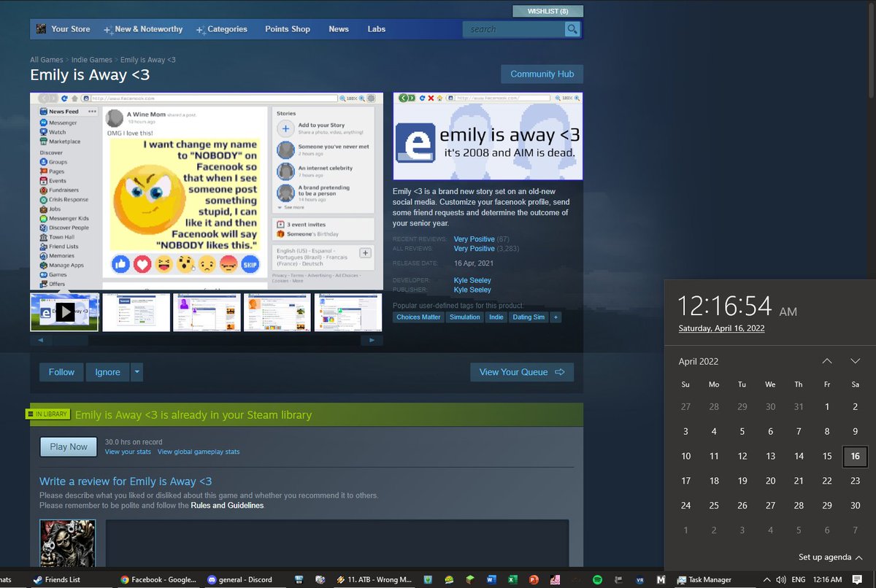Play the trailer video thumbnail

[64, 312]
